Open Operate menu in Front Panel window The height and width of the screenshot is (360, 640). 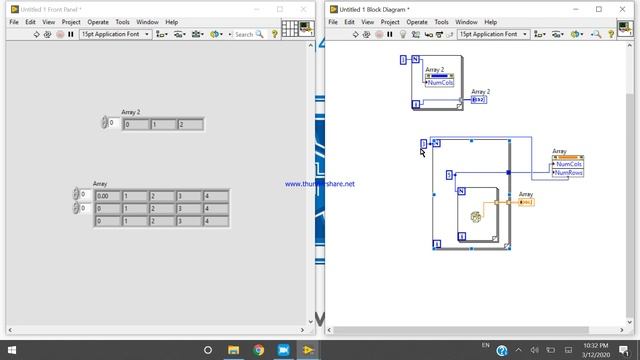point(98,22)
